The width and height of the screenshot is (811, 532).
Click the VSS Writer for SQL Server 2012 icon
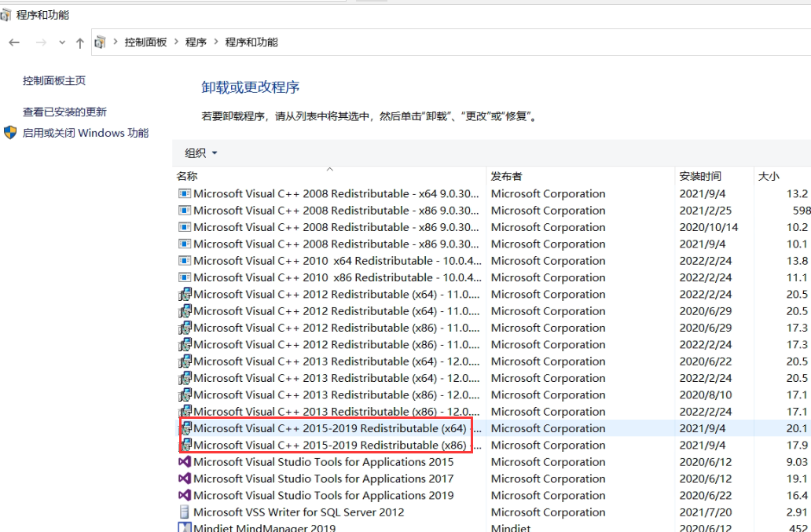(185, 512)
